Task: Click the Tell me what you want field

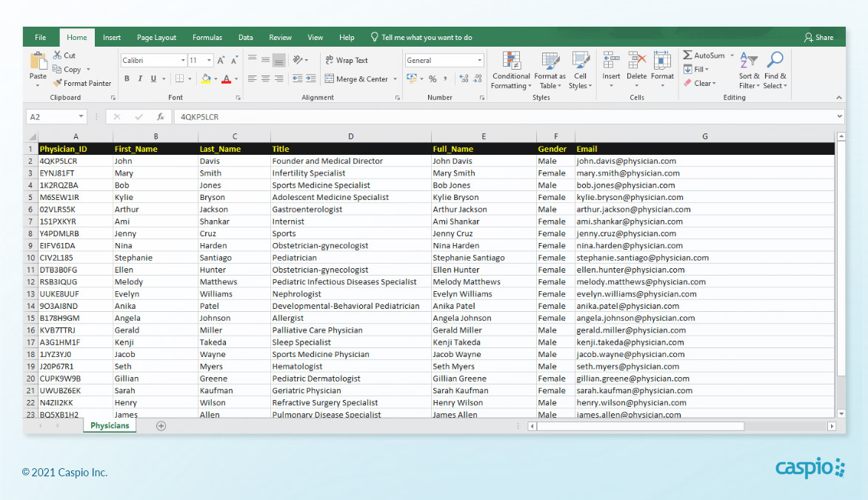Action: pos(427,38)
